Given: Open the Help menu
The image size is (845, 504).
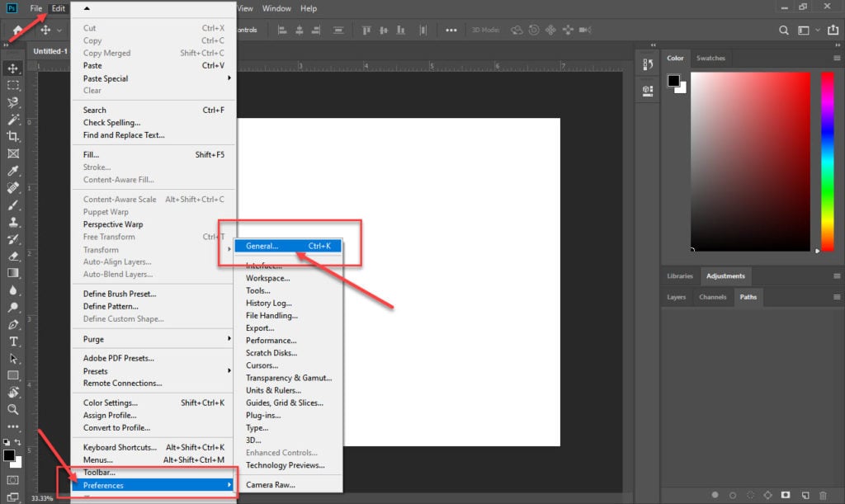Looking at the screenshot, I should coord(309,8).
